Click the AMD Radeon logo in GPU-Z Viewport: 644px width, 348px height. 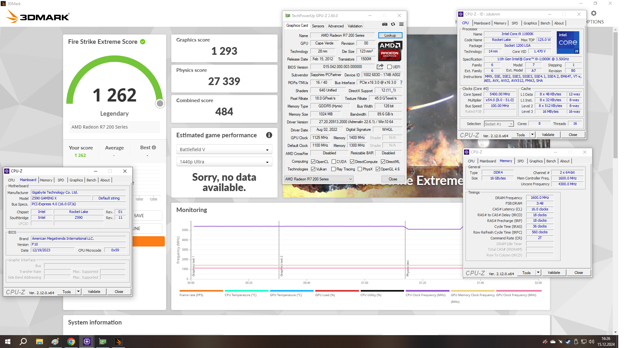point(390,51)
